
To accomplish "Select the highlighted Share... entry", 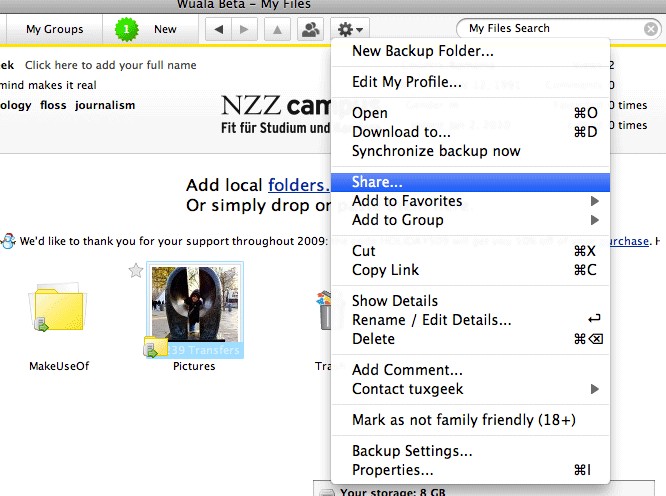I will pos(470,182).
